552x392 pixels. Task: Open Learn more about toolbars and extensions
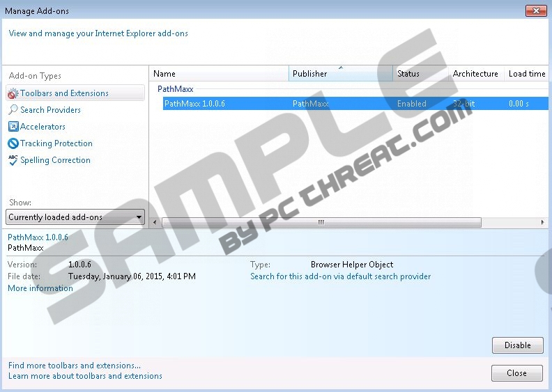click(85, 376)
